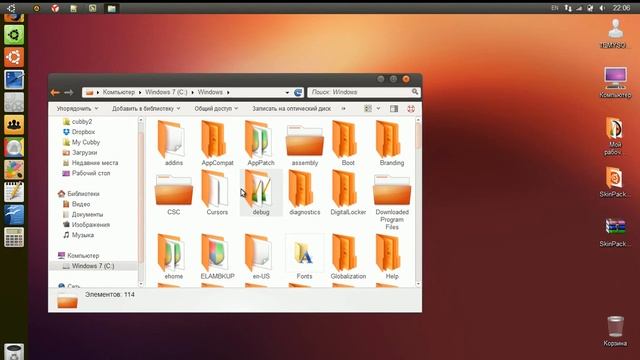Open view options dropdown arrow

point(378,109)
